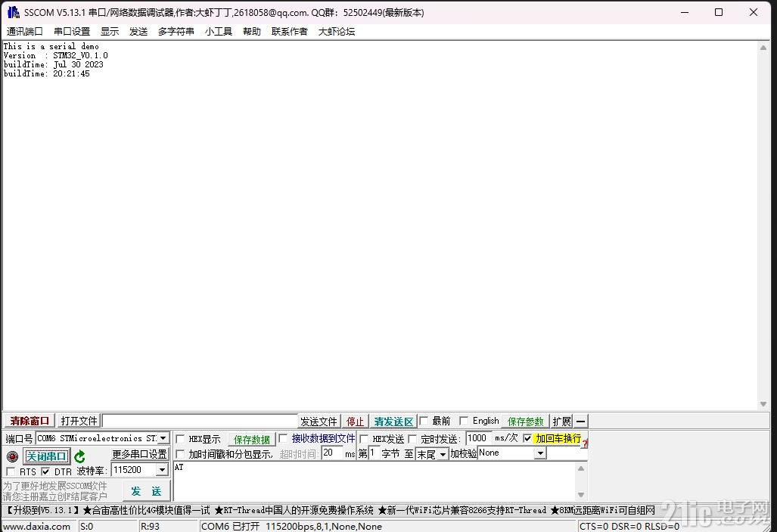Click the 'buildTime: 20:21:45' output line

(x=47, y=73)
